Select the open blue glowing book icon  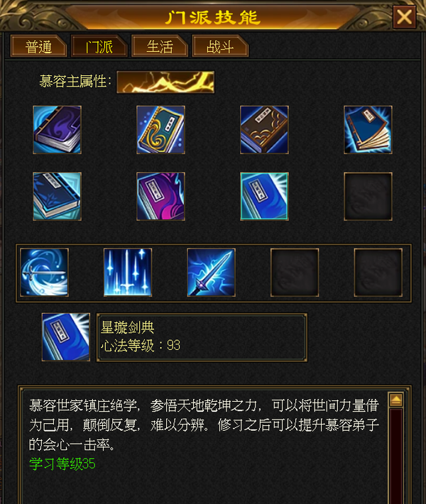coord(368,130)
